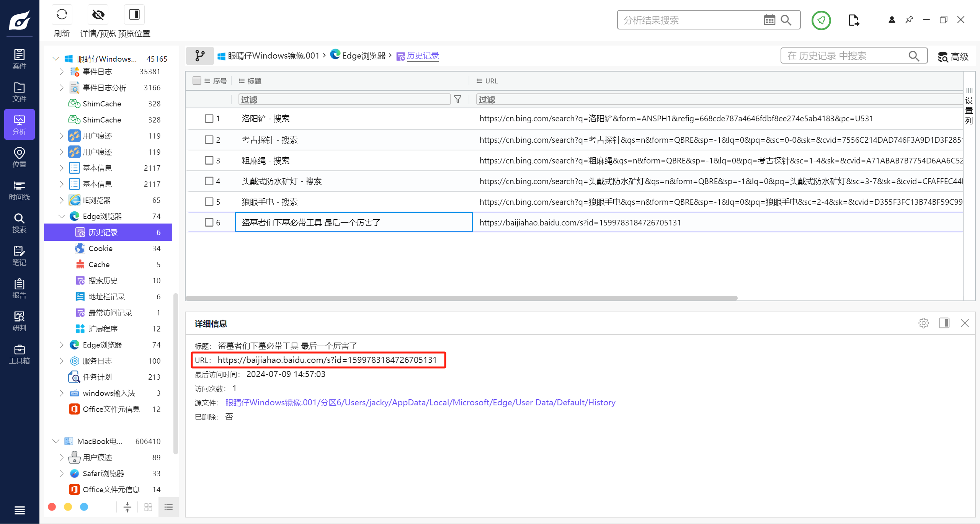Collapse the Edge浏览器 tree node

click(x=61, y=216)
